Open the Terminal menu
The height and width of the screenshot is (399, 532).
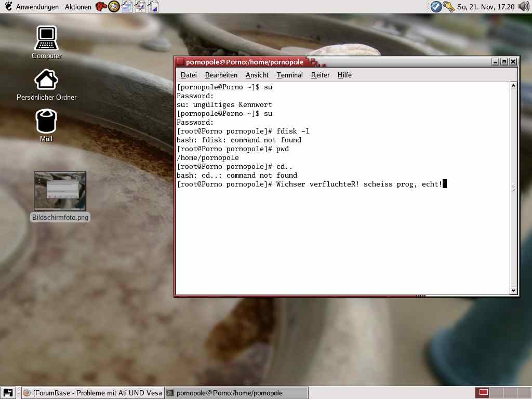tap(289, 75)
